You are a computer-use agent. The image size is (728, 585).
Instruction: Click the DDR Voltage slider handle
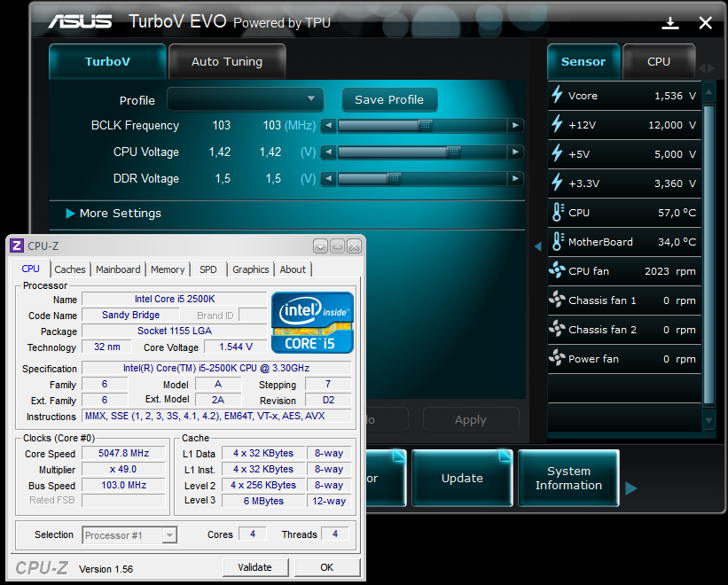(x=395, y=179)
